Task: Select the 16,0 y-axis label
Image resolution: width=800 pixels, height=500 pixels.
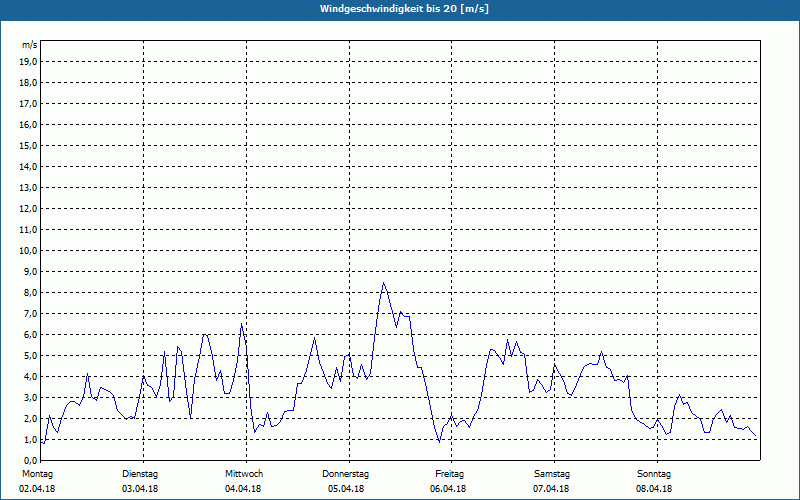Action: point(29,124)
